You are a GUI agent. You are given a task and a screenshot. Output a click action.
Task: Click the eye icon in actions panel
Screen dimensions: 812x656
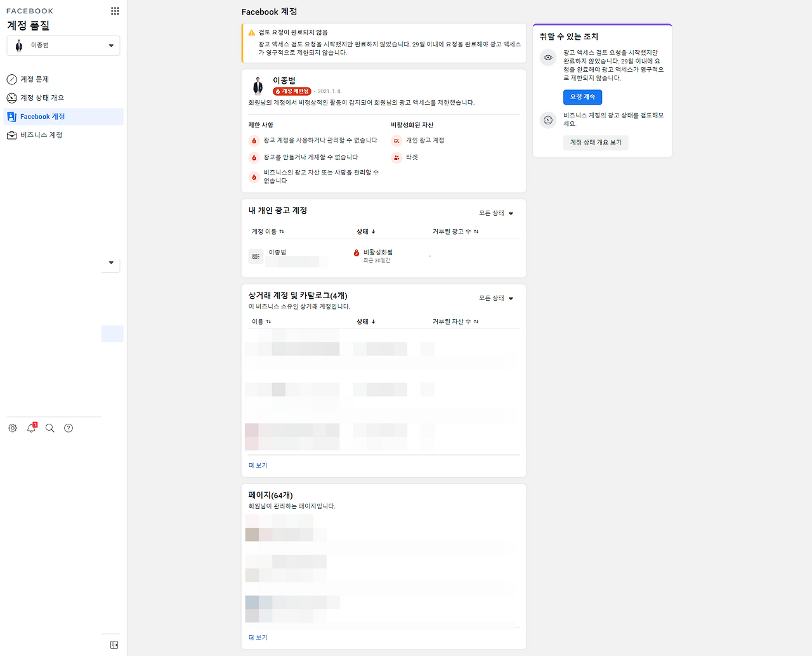[548, 58]
